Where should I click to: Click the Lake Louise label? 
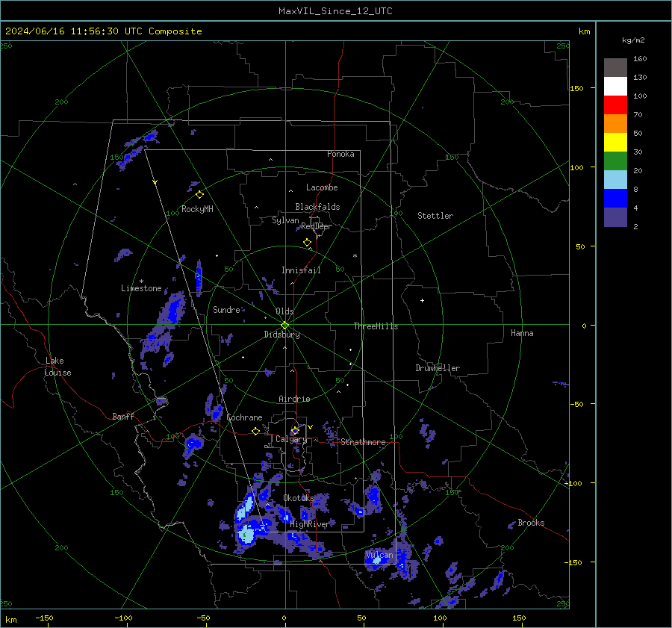coord(57,367)
